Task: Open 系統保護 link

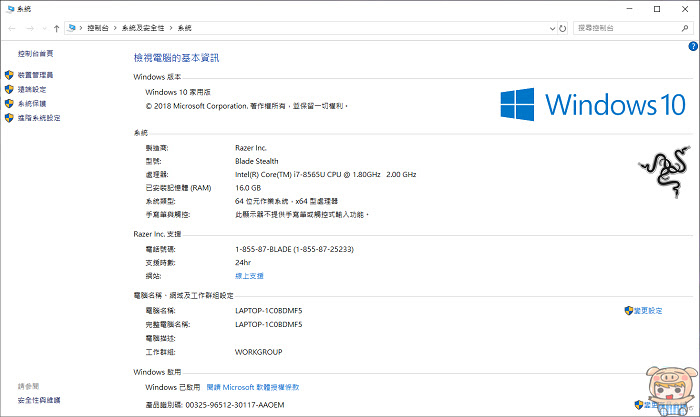Action: coord(32,104)
